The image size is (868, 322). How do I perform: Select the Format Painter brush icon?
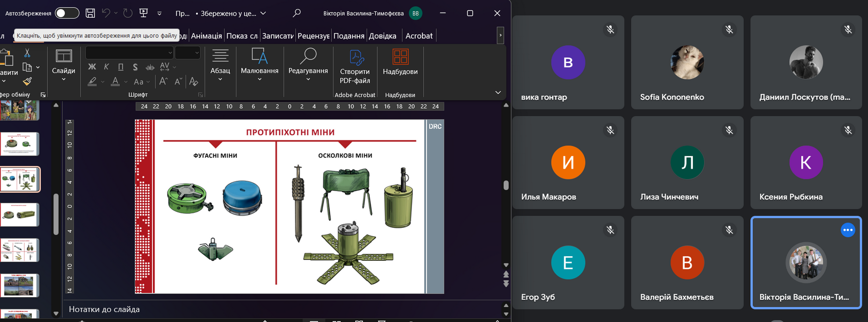click(x=27, y=82)
